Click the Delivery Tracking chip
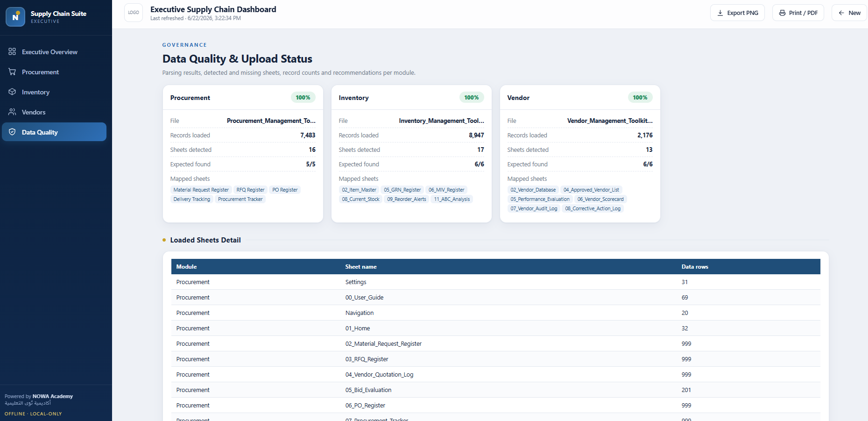868x421 pixels. click(x=191, y=199)
